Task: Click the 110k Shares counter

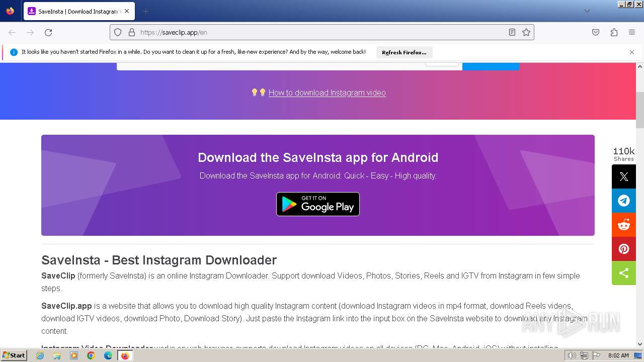Action: pos(624,154)
